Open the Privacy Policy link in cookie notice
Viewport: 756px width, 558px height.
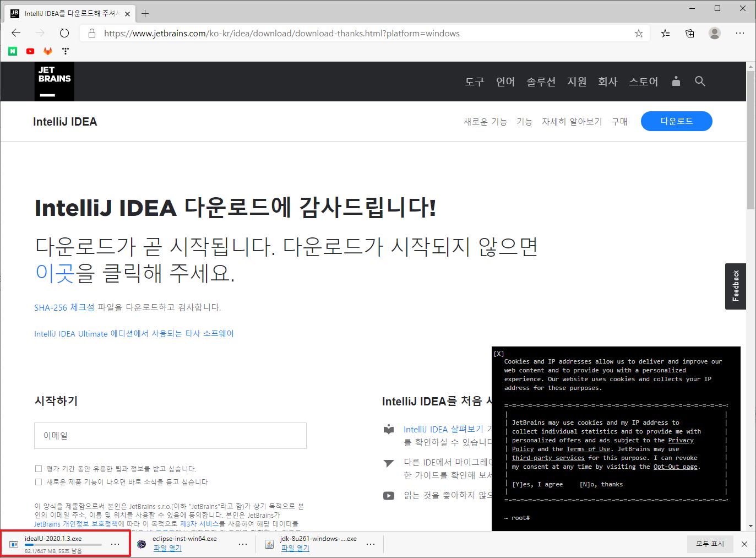(x=681, y=441)
